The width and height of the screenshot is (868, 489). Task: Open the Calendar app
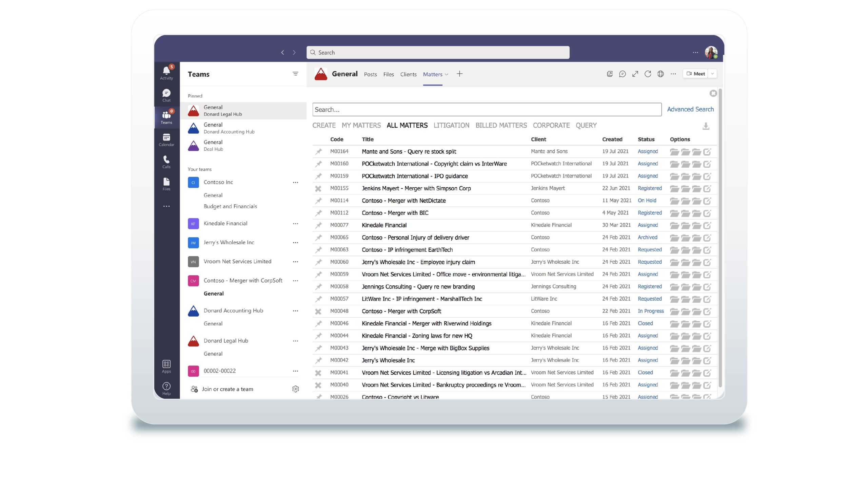[166, 140]
